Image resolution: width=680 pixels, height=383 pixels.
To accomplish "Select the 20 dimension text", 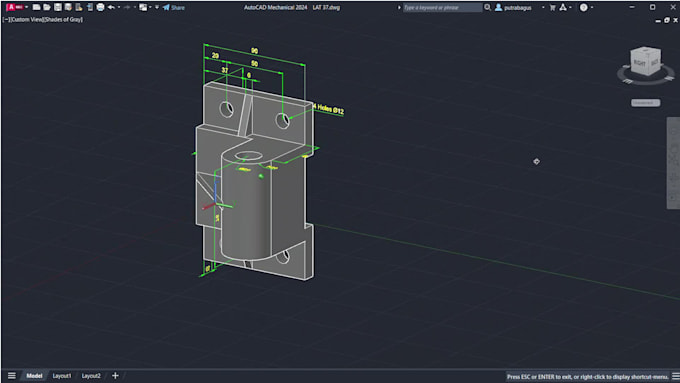I will click(x=215, y=56).
